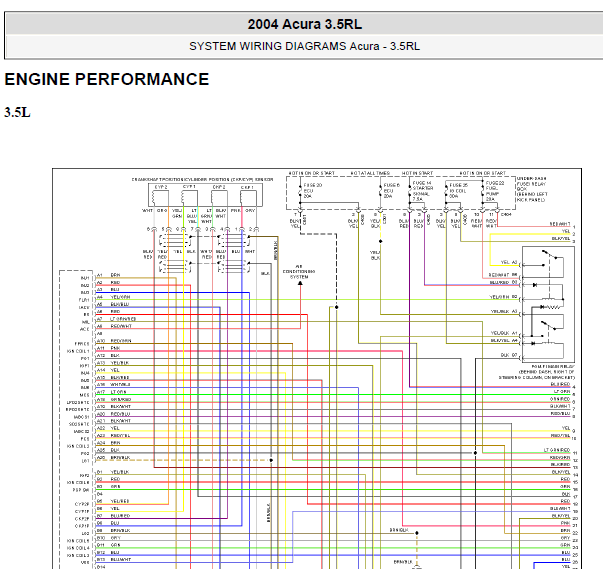
Task: Select pin "A4 YEL/GRN" label
Action: click(113, 297)
